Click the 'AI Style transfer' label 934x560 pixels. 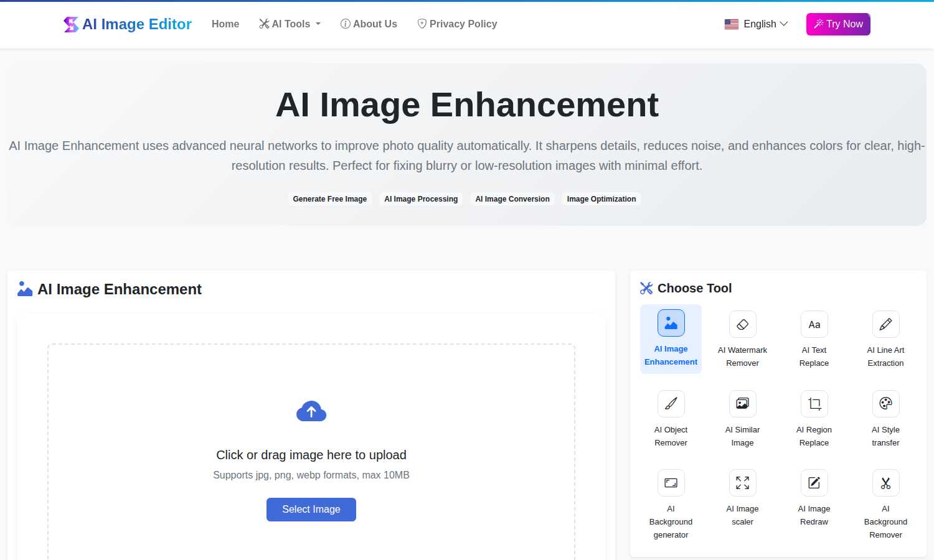pyautogui.click(x=885, y=436)
